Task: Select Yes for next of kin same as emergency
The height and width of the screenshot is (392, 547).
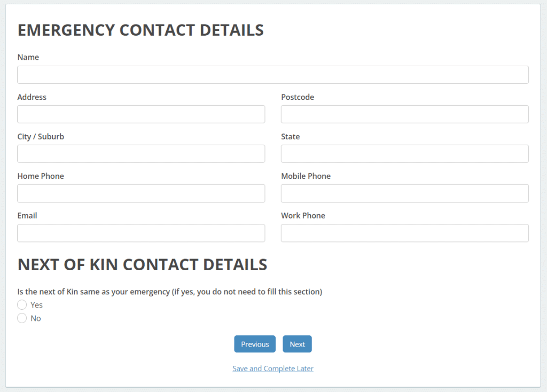Action: (x=22, y=304)
